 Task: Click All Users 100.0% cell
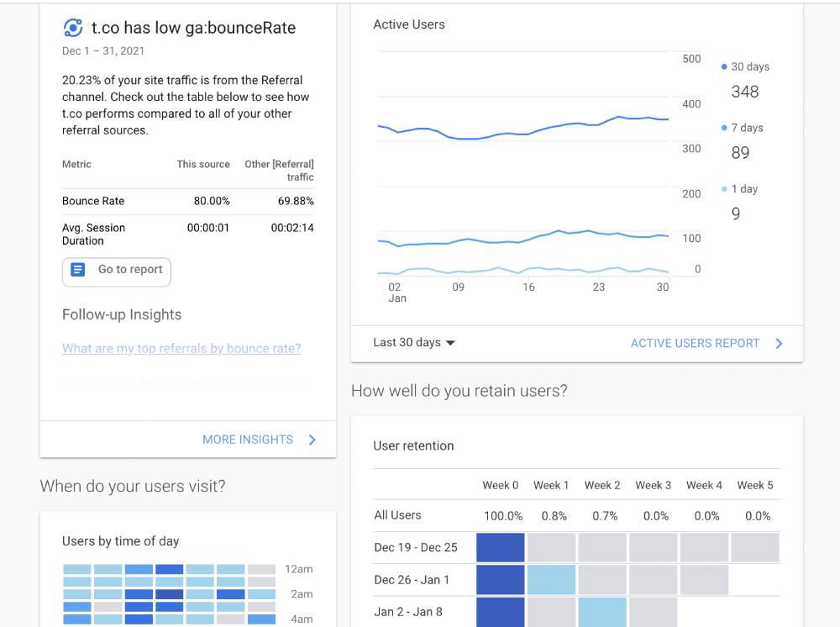(503, 515)
